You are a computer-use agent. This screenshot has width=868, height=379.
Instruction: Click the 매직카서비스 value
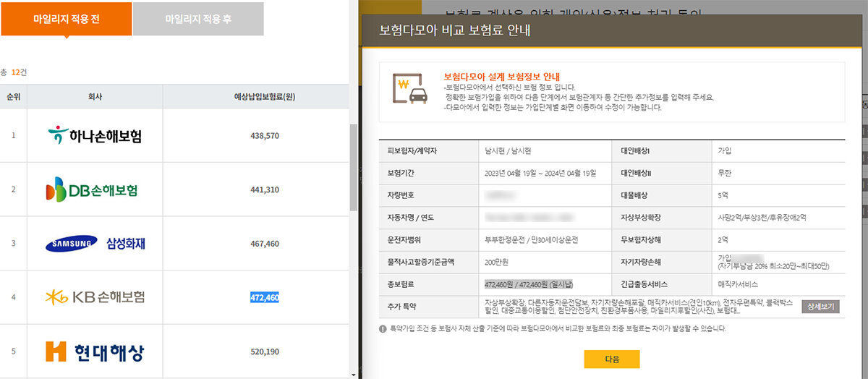(x=737, y=284)
